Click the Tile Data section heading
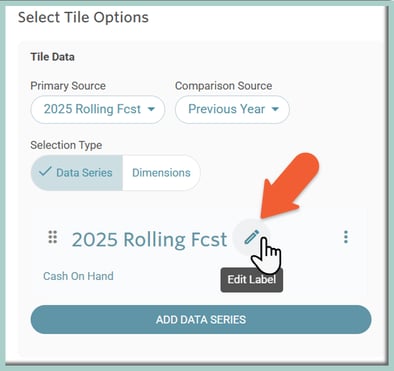394x371 pixels. pos(53,57)
